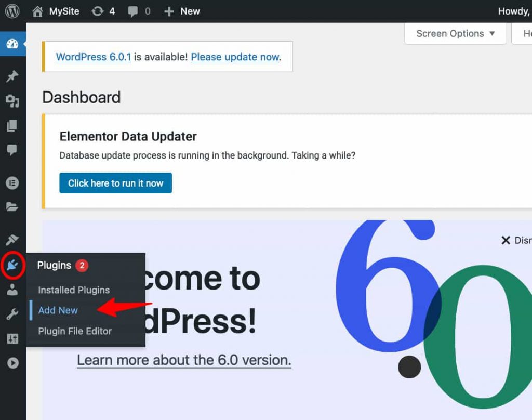Click the collapse menu play icon
Viewport: 532px width, 420px height.
point(12,363)
